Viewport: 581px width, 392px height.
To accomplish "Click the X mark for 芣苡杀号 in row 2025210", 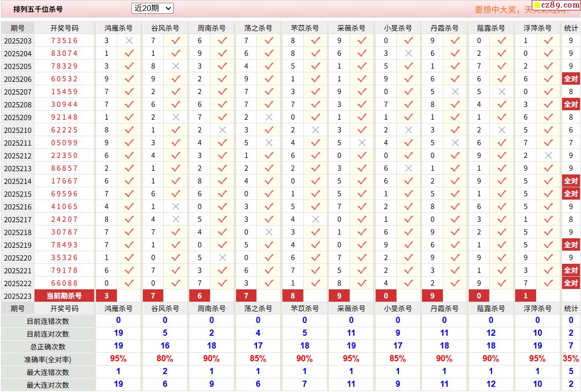I will pyautogui.click(x=316, y=130).
